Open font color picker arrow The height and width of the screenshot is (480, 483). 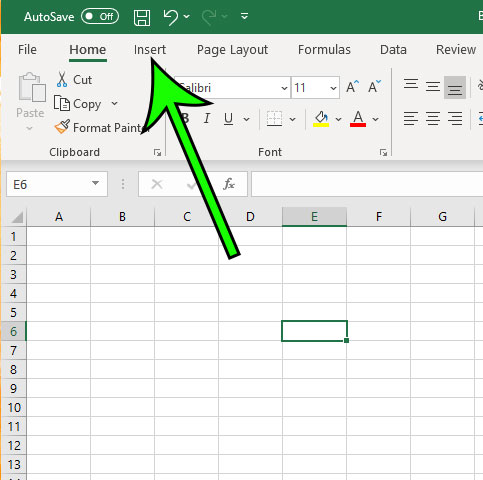(375, 119)
